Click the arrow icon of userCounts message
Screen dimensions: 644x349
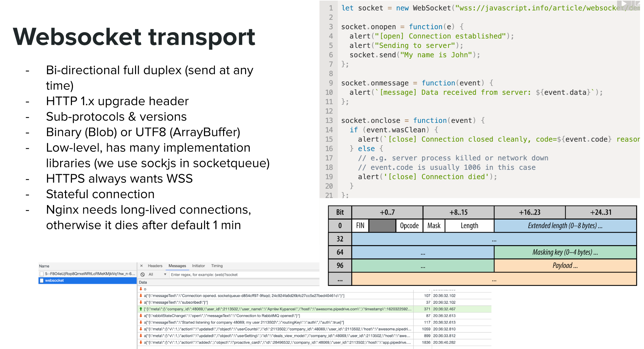[x=141, y=329]
